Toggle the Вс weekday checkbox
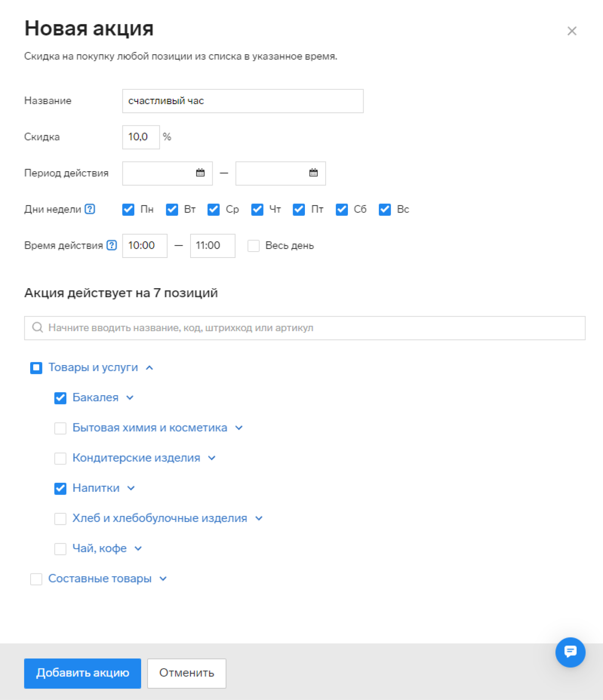 385,210
